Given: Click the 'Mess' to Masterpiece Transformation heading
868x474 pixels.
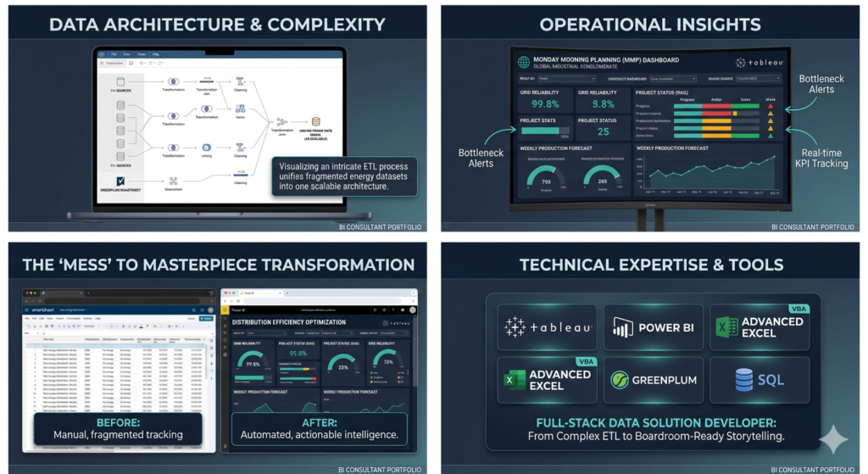Looking at the screenshot, I should pos(218,265).
